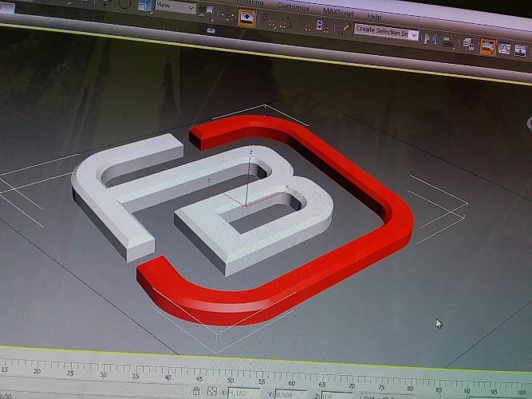Open the Schematic View icon

point(521,50)
